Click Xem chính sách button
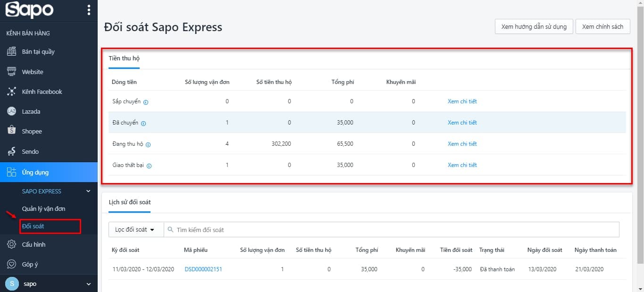The height and width of the screenshot is (292, 644). 602,27
